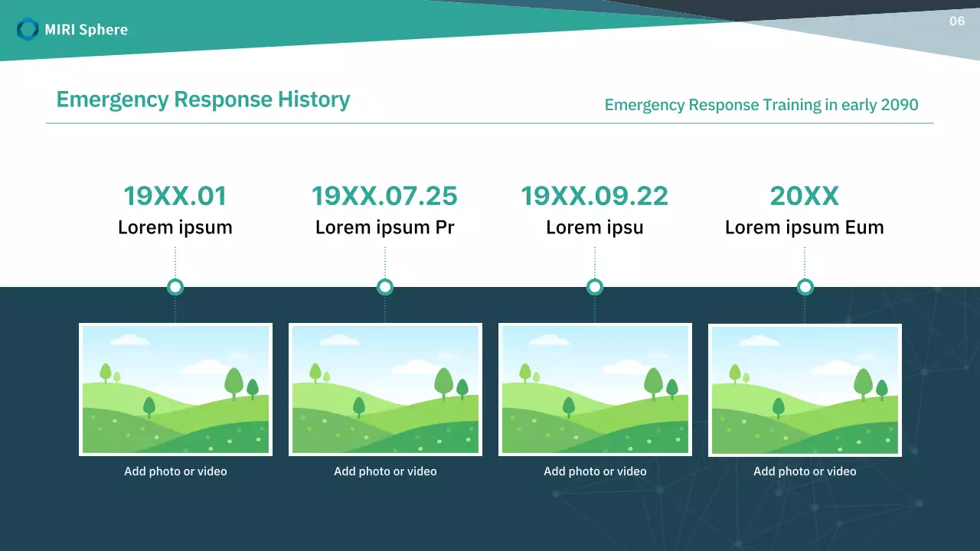Click the third landscape photo placeholder
This screenshot has width=980, height=551.
[595, 390]
